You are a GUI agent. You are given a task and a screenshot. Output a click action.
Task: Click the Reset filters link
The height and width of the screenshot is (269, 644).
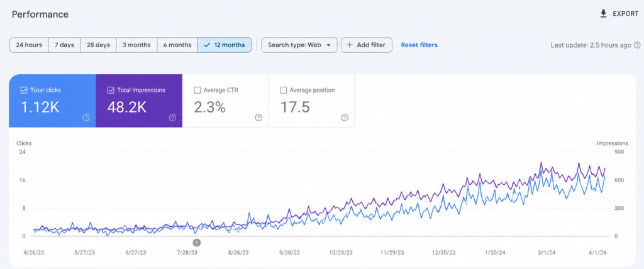(x=419, y=45)
